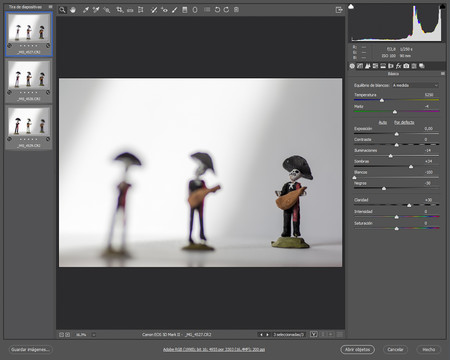The image size is (450, 360).
Task: Select the Targeted Adjustment tool
Action: coord(107,10)
